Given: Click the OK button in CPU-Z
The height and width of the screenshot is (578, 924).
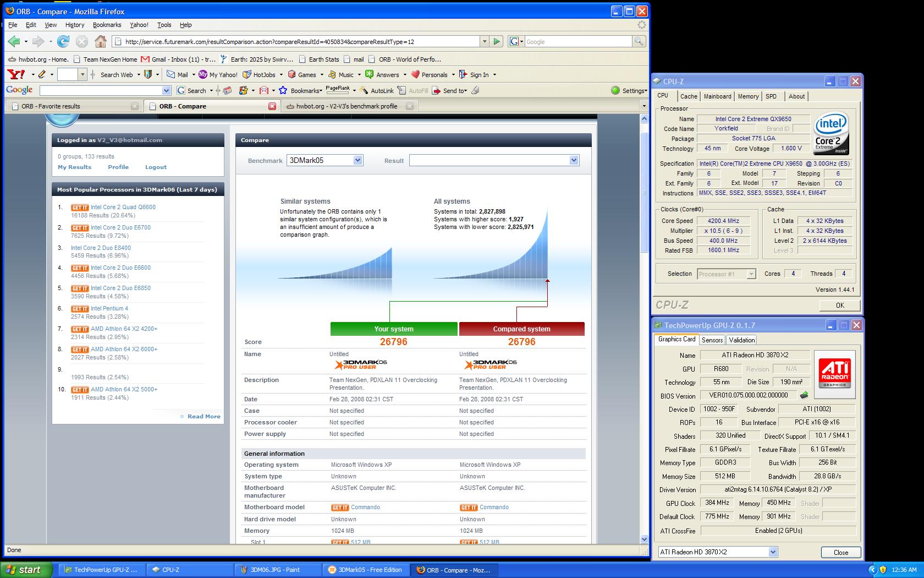Looking at the screenshot, I should tap(840, 305).
